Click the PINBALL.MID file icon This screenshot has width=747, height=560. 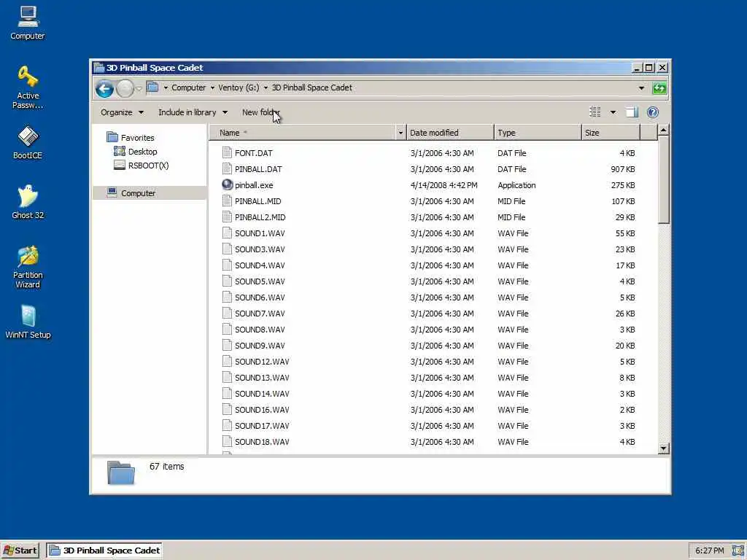[228, 201]
